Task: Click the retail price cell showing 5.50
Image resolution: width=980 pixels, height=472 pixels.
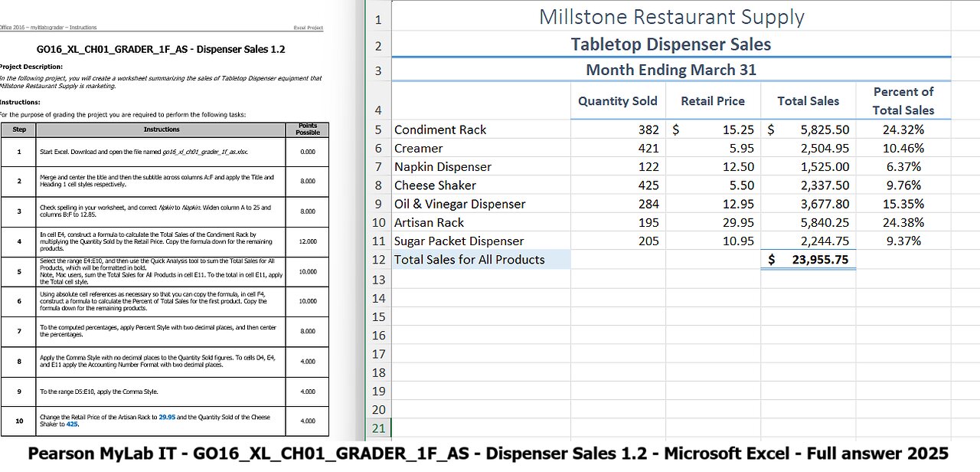Action: (713, 185)
